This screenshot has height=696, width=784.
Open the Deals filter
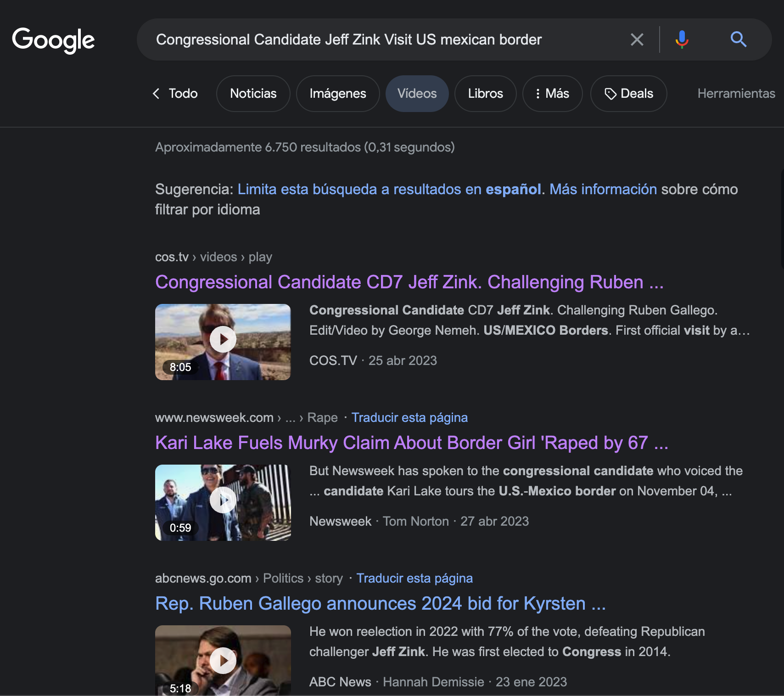point(628,94)
